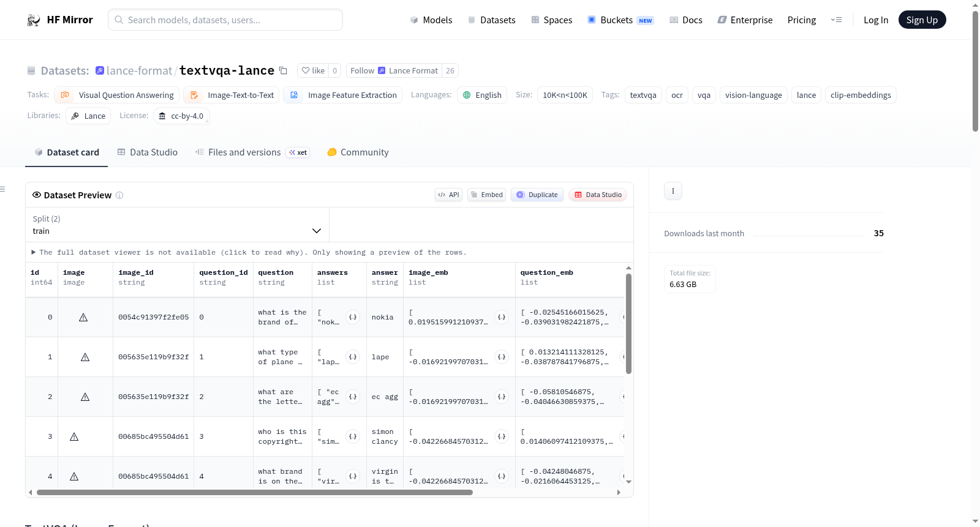Expand answers JSON for the lape row
The height and width of the screenshot is (527, 980).
click(x=353, y=357)
